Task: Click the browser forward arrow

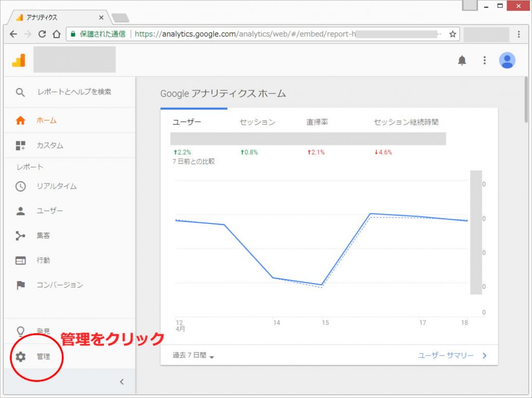Action: click(28, 34)
